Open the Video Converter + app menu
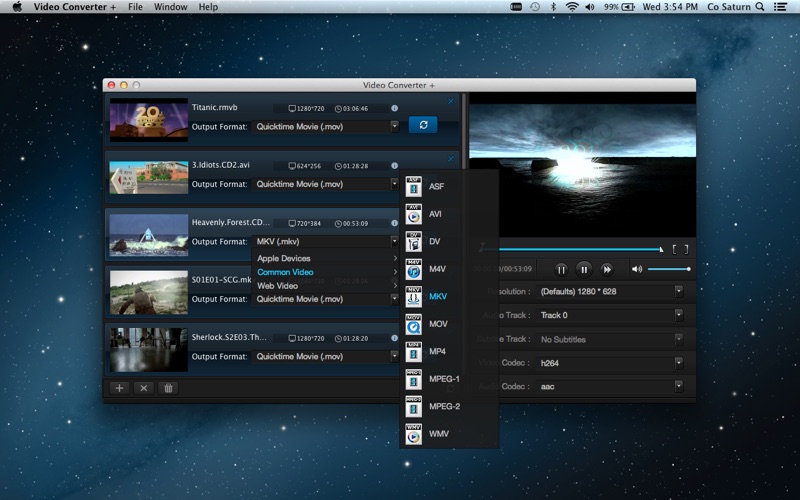This screenshot has height=500, width=800. coord(74,7)
